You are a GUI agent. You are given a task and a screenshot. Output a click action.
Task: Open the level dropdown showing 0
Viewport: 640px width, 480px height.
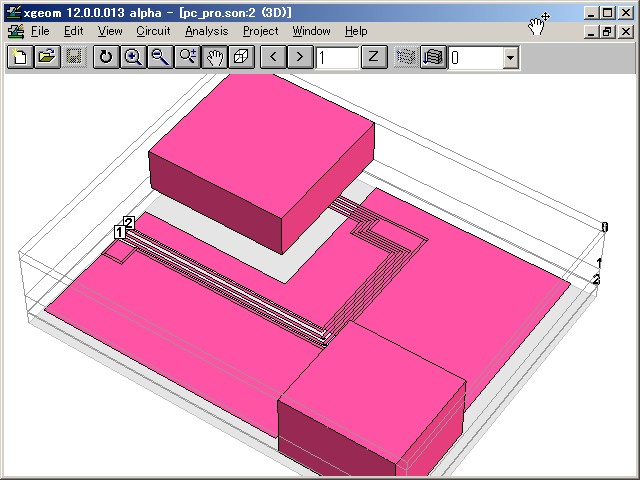pos(510,58)
